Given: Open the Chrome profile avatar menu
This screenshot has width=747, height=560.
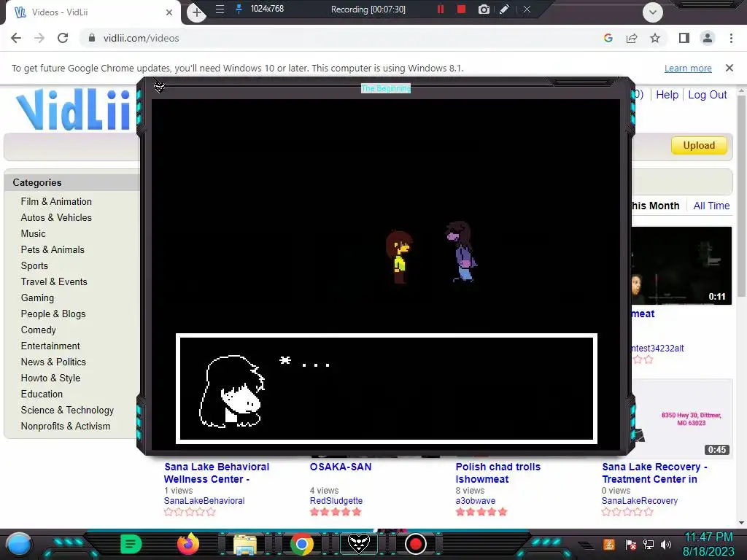Looking at the screenshot, I should coord(708,38).
